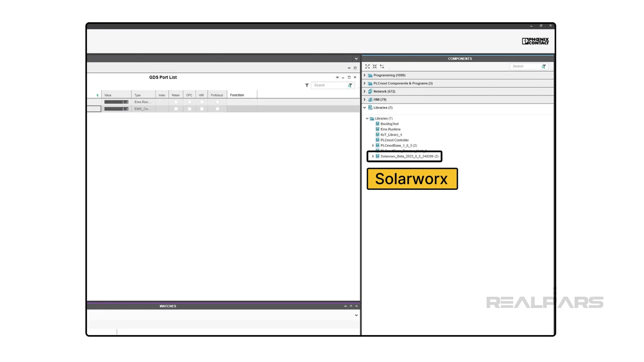Viewport: 644px width, 362px height.
Task: Toggle Proficloud checkbox in Ems.Run row
Action: pyautogui.click(x=217, y=102)
